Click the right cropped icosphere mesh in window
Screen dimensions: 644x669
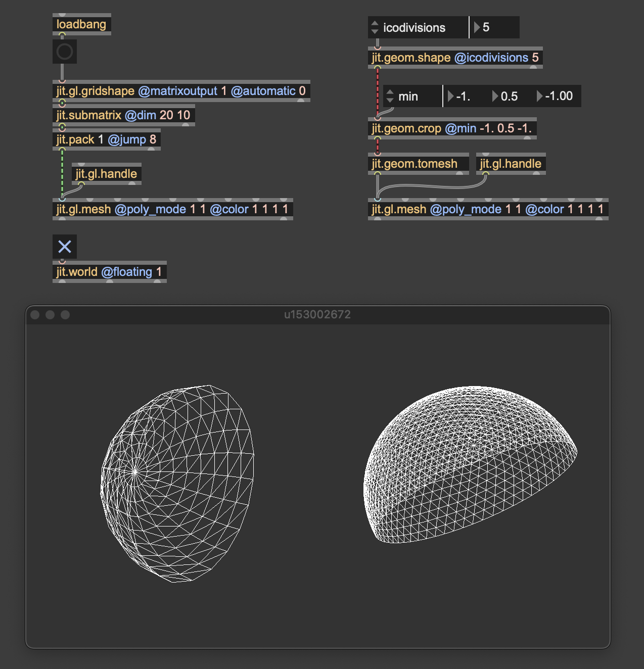click(470, 465)
